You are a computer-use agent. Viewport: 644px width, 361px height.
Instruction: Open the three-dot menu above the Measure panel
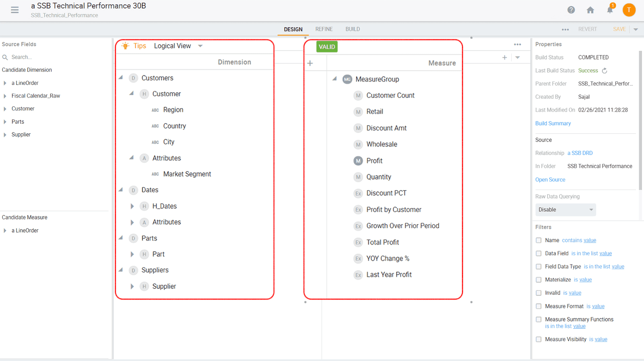pyautogui.click(x=518, y=44)
